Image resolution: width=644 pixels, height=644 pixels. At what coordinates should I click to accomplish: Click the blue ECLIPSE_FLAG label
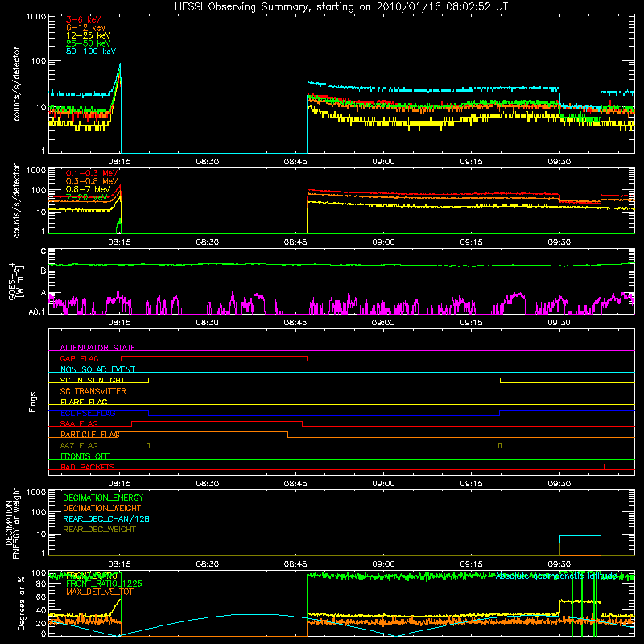click(x=88, y=413)
